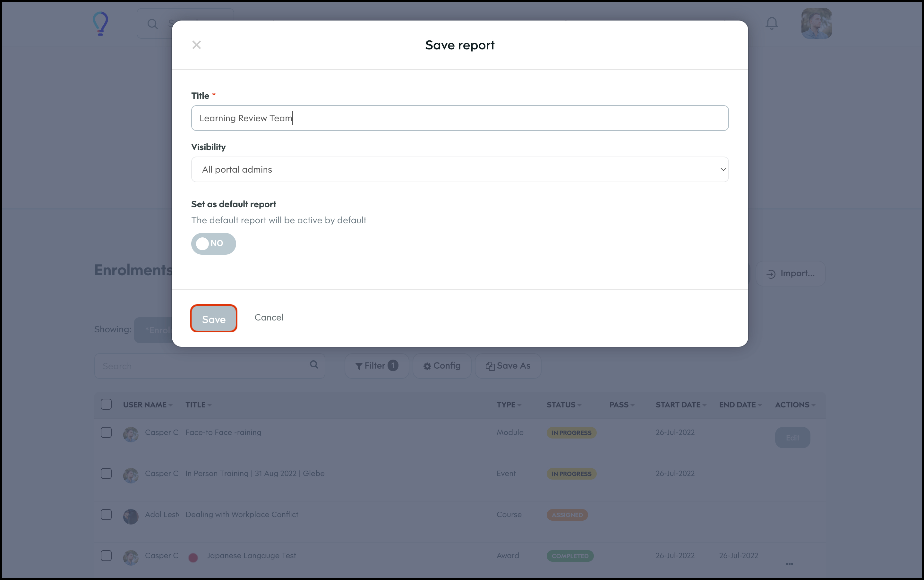Expand the Visibility dropdown
This screenshot has width=924, height=580.
[459, 170]
